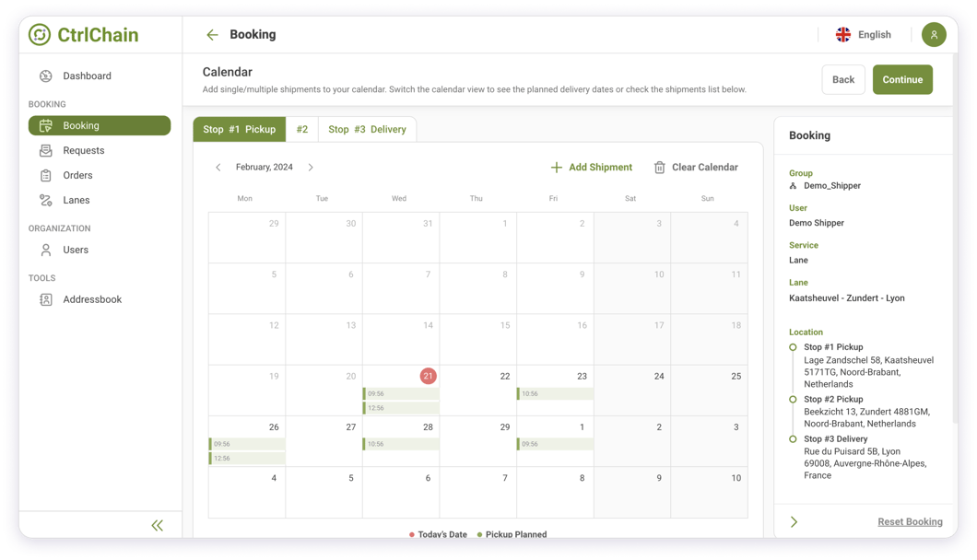Advance calendar to next month
The width and height of the screenshot is (977, 560).
[x=311, y=168]
